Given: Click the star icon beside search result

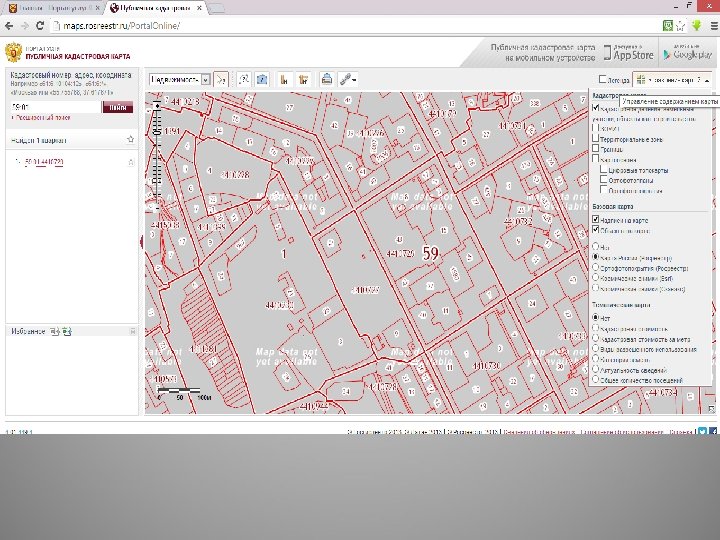Looking at the screenshot, I should point(130,161).
